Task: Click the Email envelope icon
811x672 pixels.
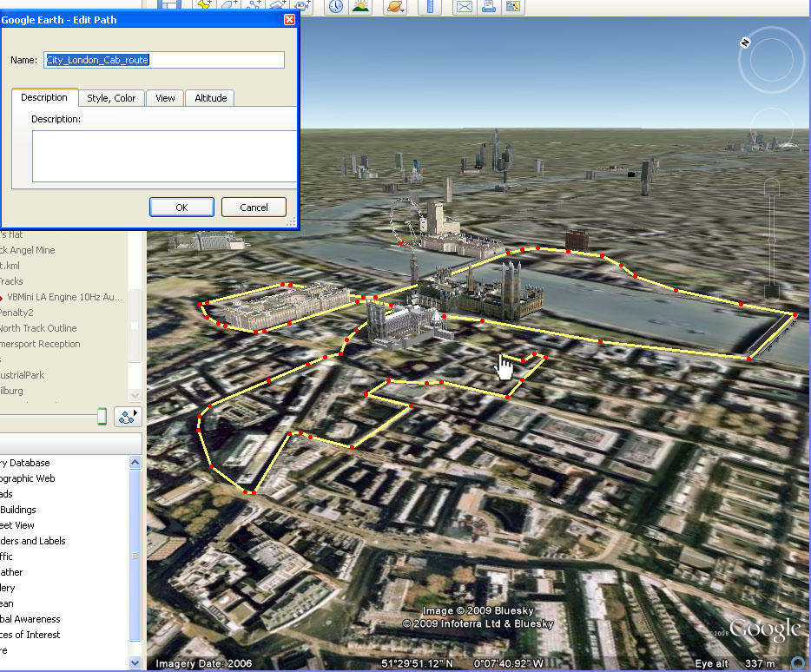Action: coord(465,6)
